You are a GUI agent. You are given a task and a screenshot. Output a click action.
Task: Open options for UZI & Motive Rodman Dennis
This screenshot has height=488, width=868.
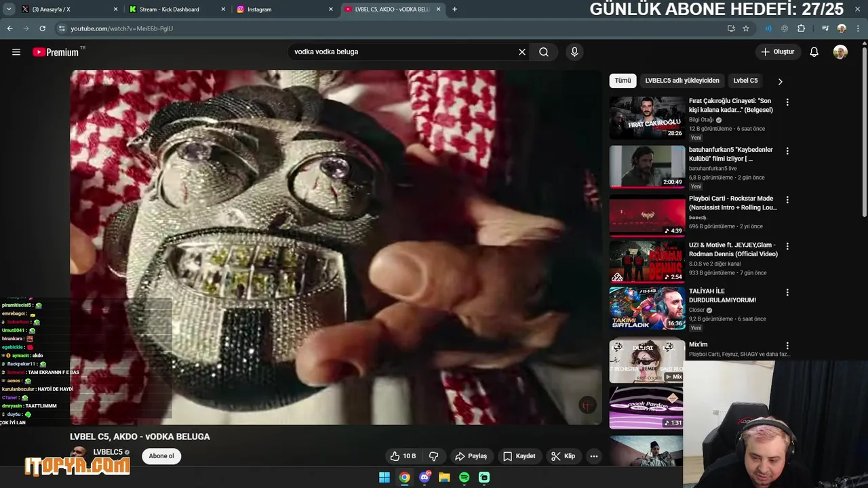point(787,246)
